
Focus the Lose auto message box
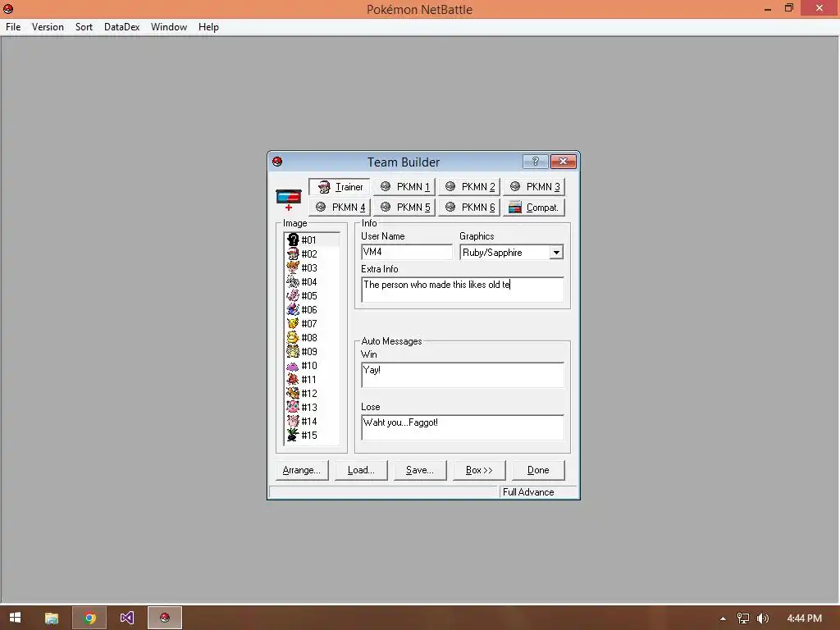[x=463, y=427]
